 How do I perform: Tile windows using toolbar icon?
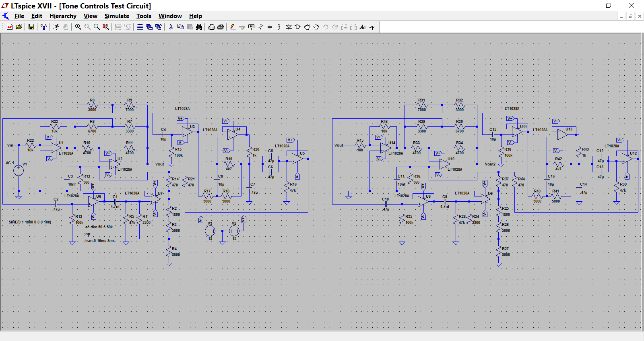pos(140,27)
